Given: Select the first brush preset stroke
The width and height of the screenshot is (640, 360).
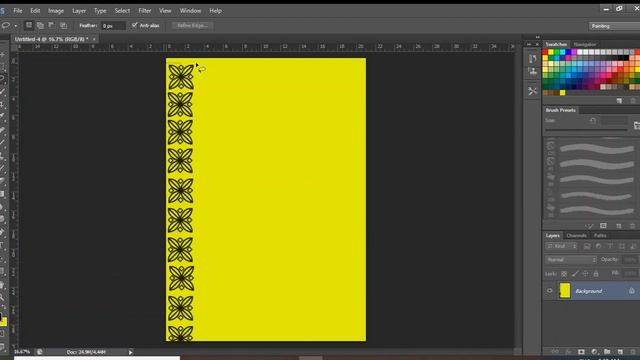Looking at the screenshot, I should (x=597, y=149).
